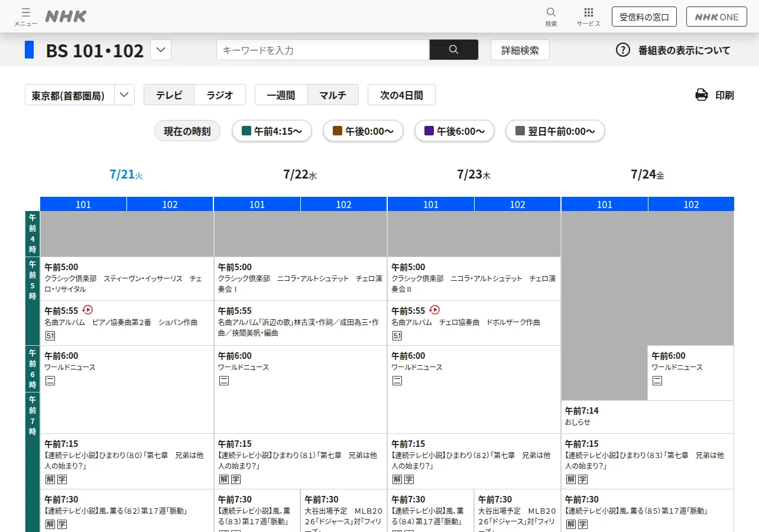
Task: Open the 東京都(首都圏局) region dropdown
Action: click(80, 95)
